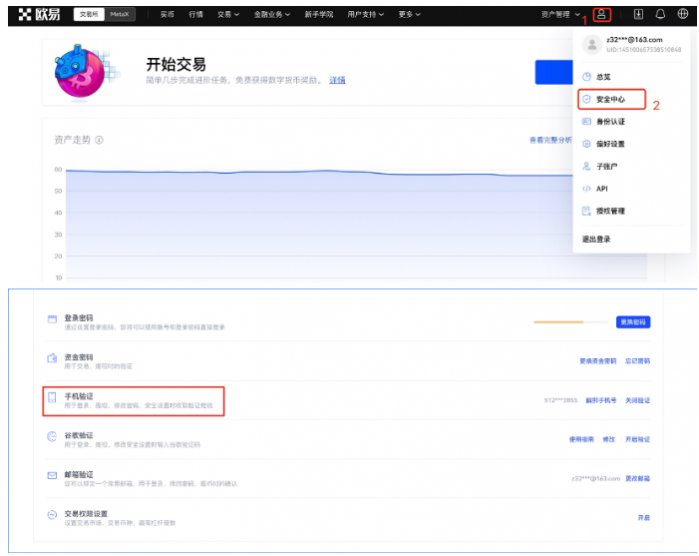Image resolution: width=699 pixels, height=556 pixels.
Task: Click the 更换密码 button
Action: coord(633,322)
